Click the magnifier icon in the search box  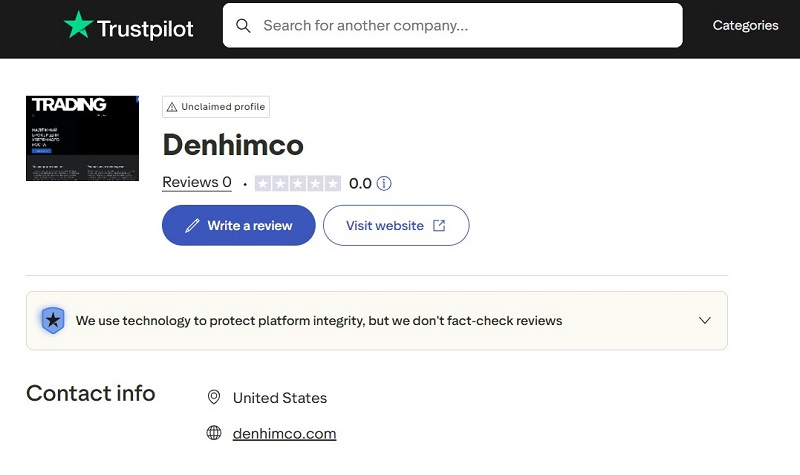[243, 26]
